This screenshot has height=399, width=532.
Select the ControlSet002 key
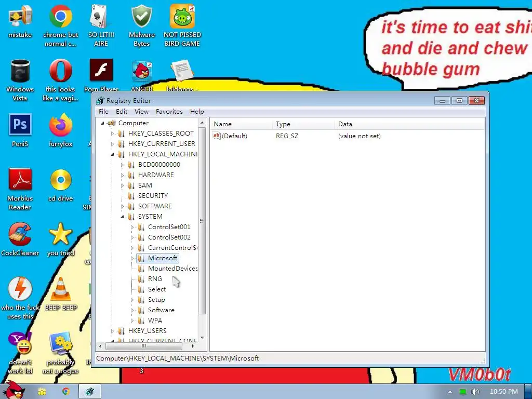(x=169, y=237)
